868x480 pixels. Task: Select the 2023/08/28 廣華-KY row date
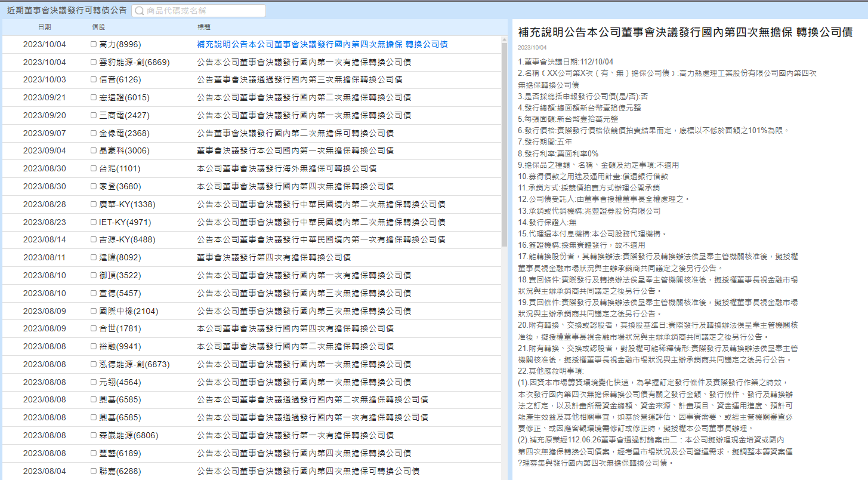click(45, 205)
